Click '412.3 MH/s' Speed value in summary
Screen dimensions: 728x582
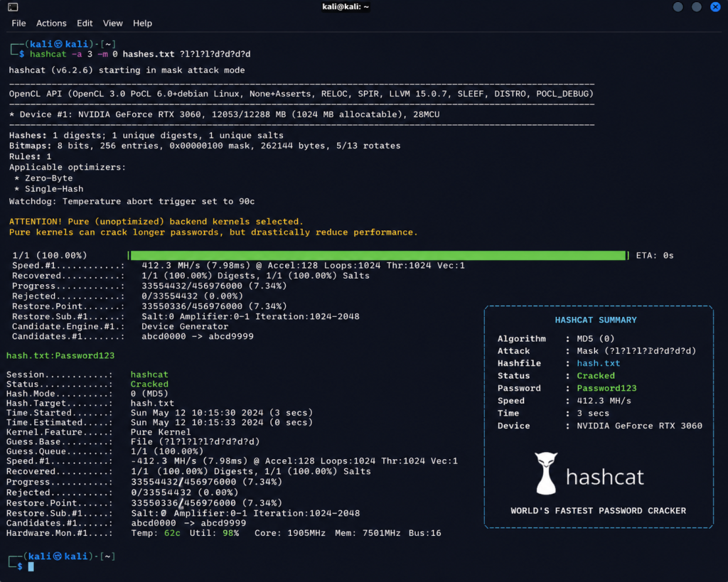(604, 401)
